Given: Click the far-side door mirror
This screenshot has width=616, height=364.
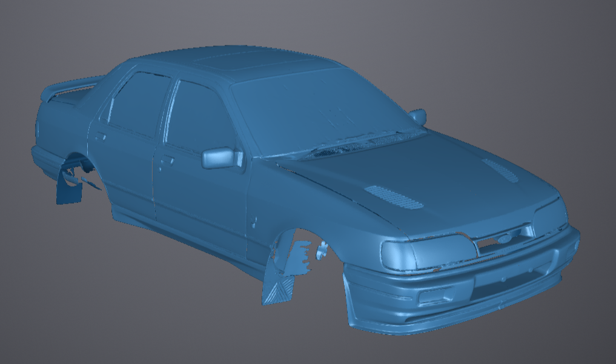Looking at the screenshot, I should click(x=417, y=116).
